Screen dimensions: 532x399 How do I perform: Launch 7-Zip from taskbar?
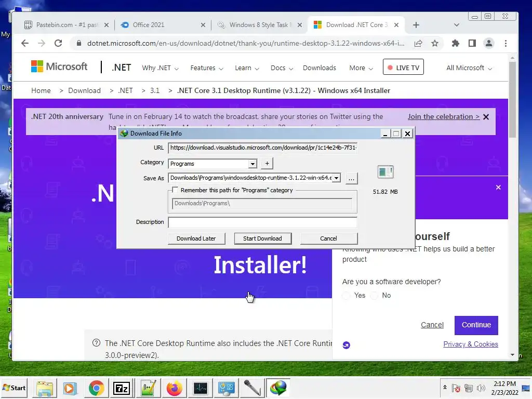click(x=122, y=388)
